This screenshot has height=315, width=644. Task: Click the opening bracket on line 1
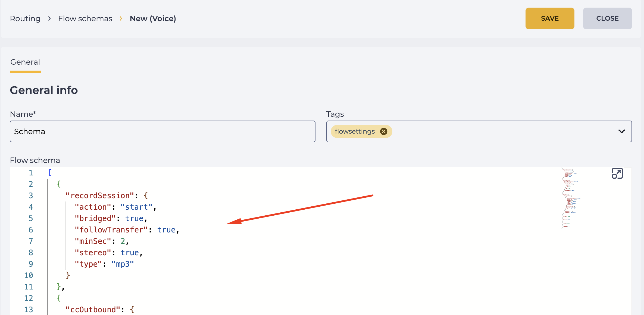click(50, 173)
